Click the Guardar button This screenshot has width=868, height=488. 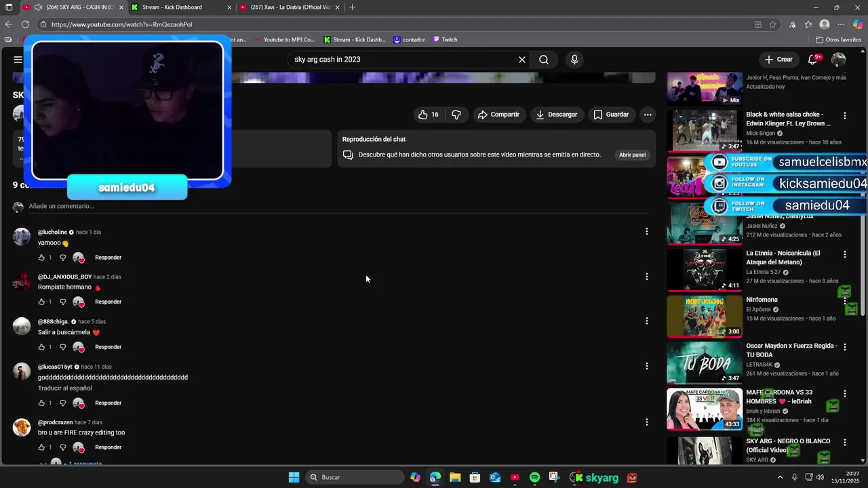[x=612, y=115]
